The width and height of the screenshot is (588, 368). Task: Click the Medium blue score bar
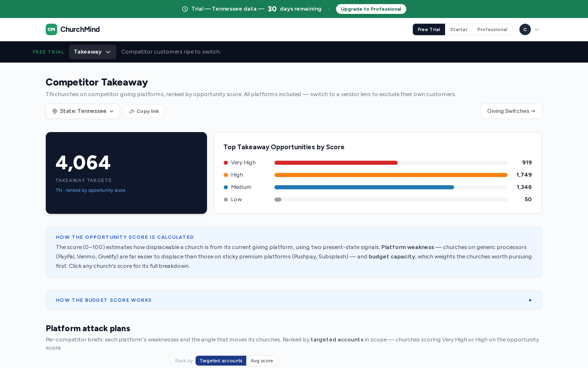(x=364, y=187)
